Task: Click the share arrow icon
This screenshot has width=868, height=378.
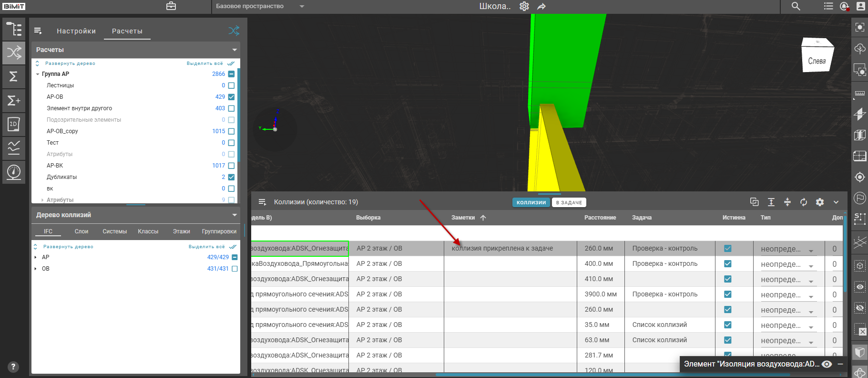Action: pos(541,6)
